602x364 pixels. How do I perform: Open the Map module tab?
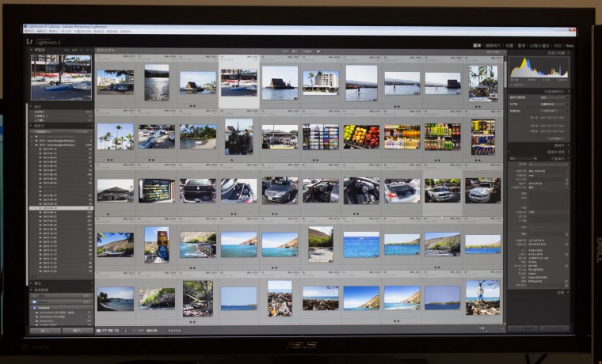pyautogui.click(x=509, y=46)
